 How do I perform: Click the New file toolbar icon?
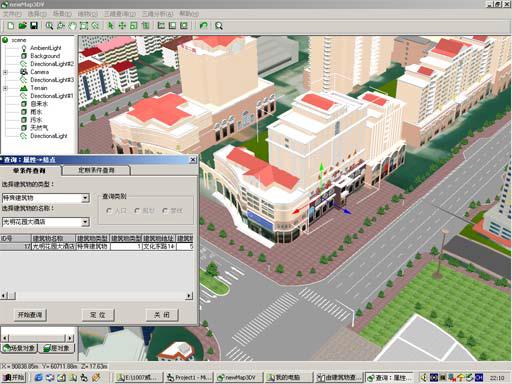point(11,26)
